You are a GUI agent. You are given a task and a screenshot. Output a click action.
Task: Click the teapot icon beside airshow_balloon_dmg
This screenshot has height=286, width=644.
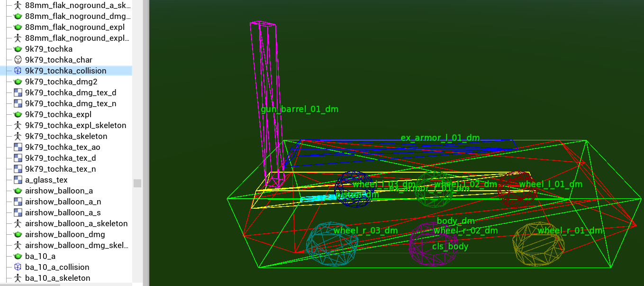pyautogui.click(x=18, y=234)
